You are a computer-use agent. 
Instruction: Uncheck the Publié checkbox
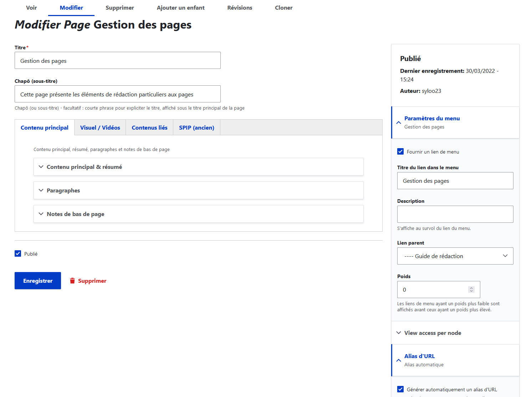click(18, 253)
